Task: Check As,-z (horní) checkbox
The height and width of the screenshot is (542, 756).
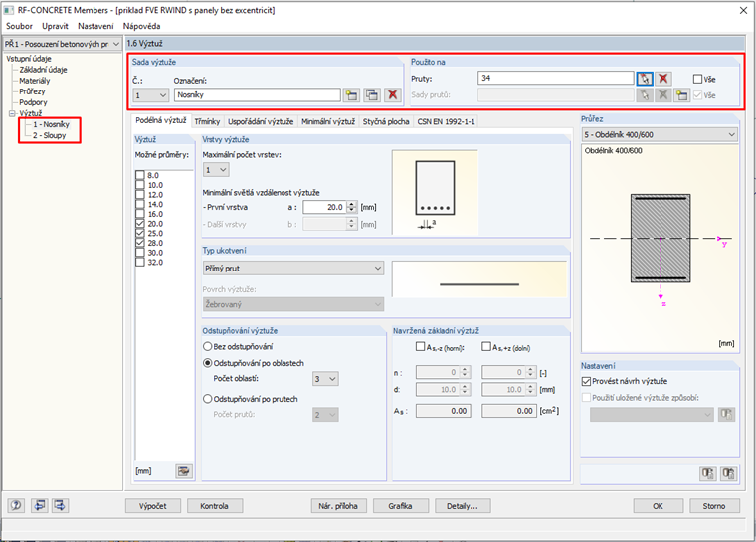Action: coord(421,347)
